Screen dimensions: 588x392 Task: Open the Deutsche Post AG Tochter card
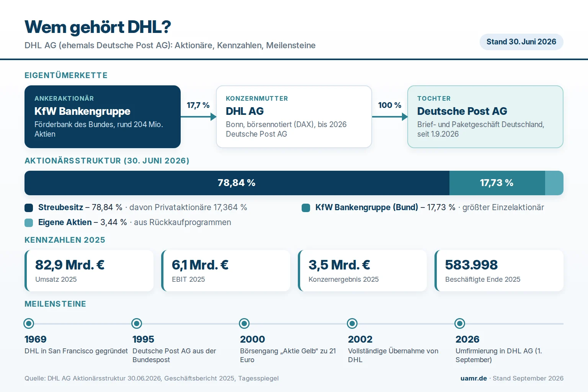tap(485, 117)
